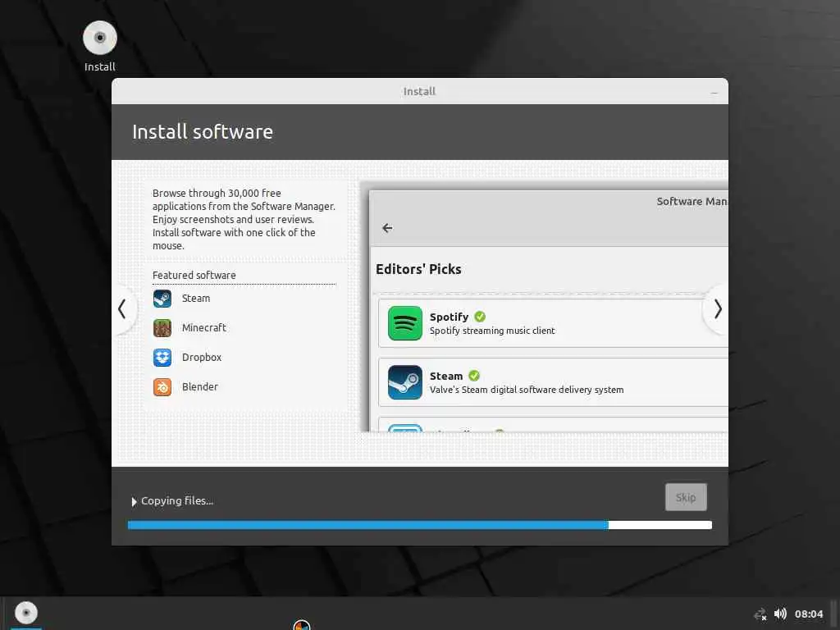Minimize the Install window
Viewport: 840px width, 630px height.
(714, 92)
